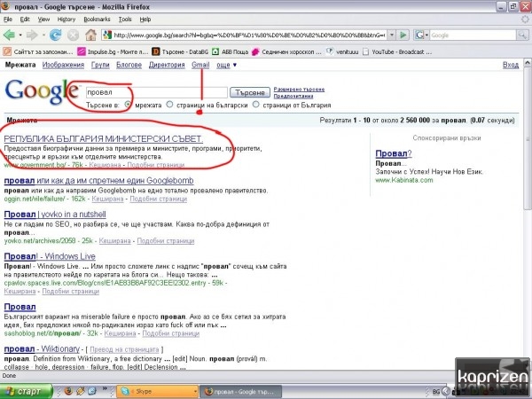The height and width of the screenshot is (399, 532).
Task: Open the 'YouTube - Broadcast' bookmark
Action: [397, 52]
